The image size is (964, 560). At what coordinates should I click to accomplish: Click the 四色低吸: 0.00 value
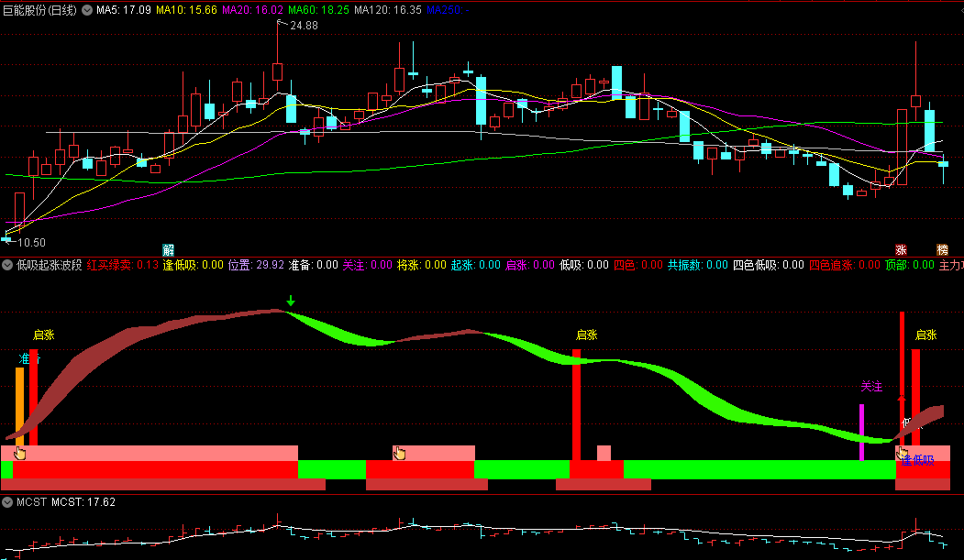click(769, 265)
